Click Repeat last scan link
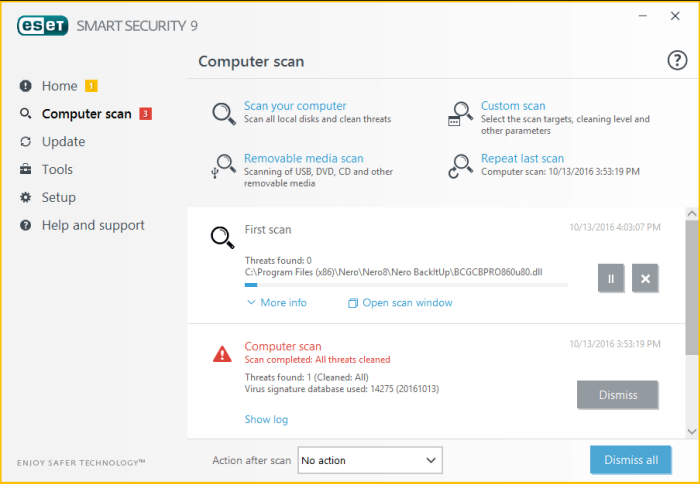Image resolution: width=700 pixels, height=484 pixels. tap(522, 159)
